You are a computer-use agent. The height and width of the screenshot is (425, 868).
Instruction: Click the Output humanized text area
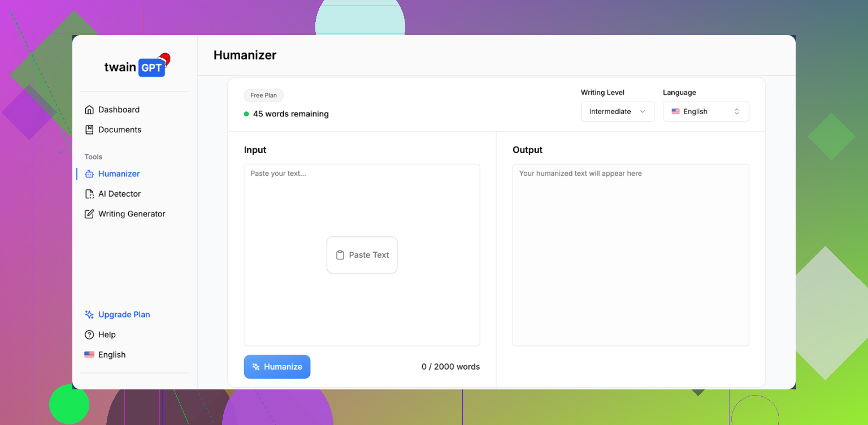[630, 254]
